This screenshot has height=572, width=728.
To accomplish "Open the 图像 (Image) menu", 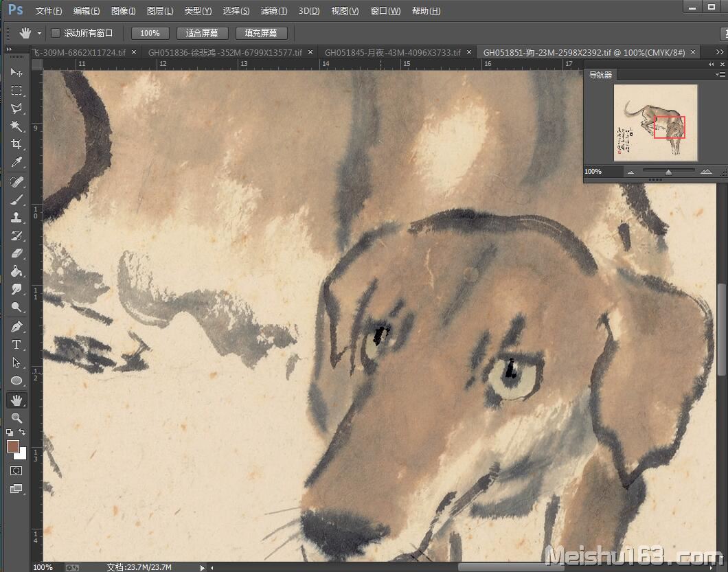I will point(124,11).
